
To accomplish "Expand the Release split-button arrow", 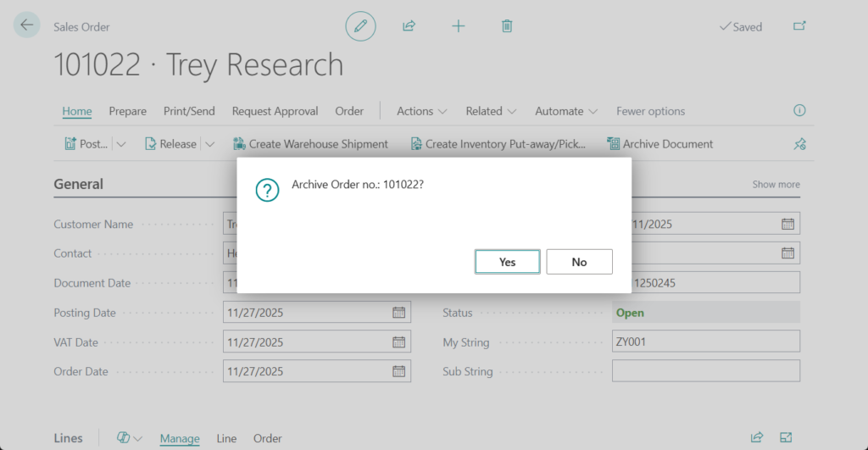I will [x=210, y=144].
